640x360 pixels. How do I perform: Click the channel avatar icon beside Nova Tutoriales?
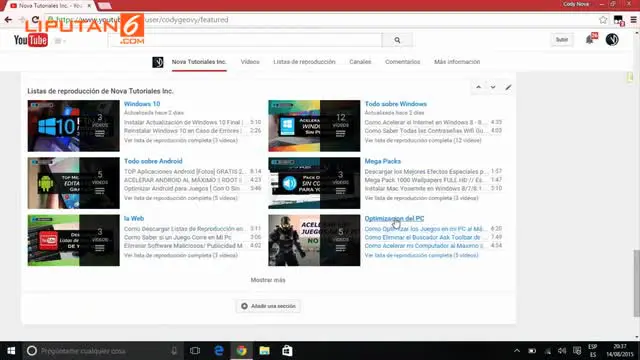(158, 62)
